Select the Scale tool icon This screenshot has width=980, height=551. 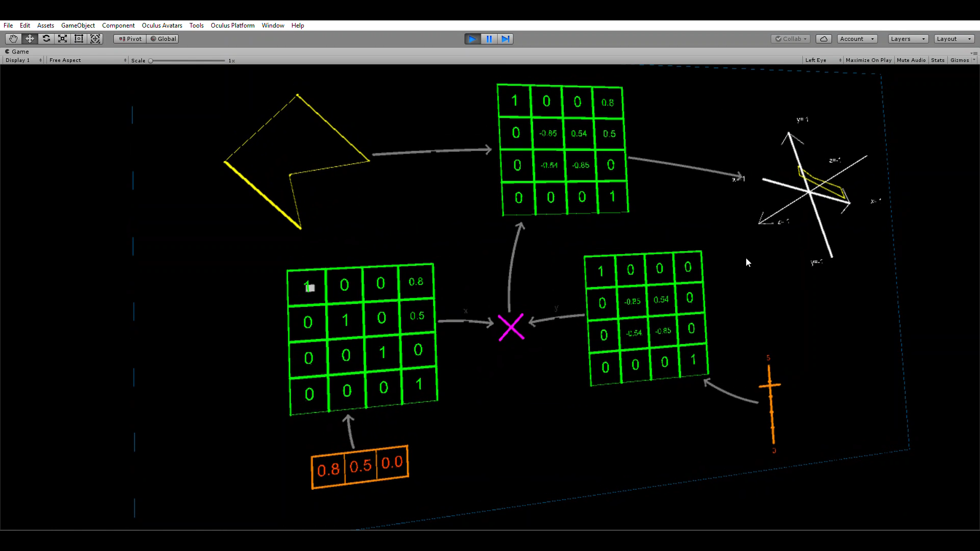click(x=62, y=39)
